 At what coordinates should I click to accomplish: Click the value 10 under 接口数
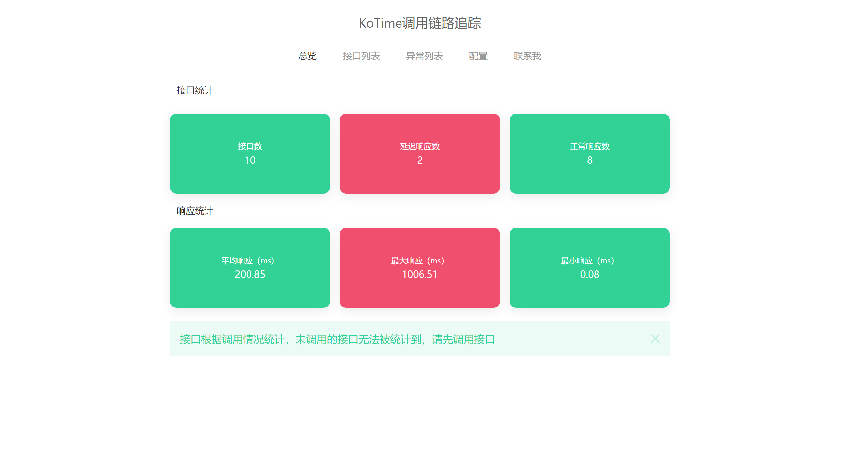tap(250, 160)
